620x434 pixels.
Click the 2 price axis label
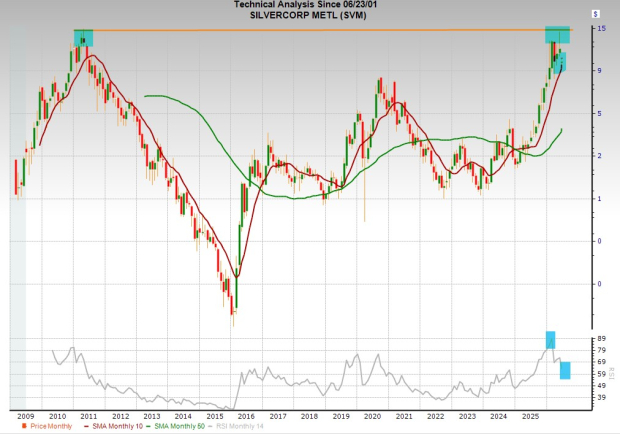click(x=599, y=156)
